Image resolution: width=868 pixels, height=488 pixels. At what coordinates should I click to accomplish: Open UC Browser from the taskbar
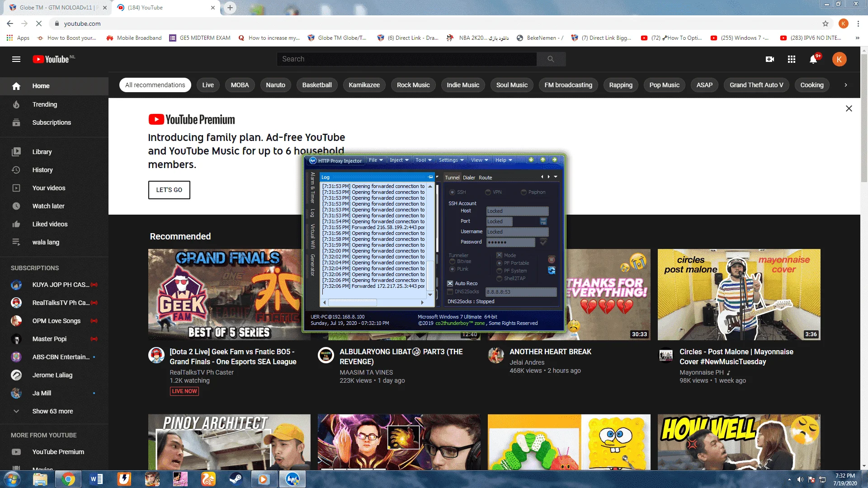click(208, 479)
